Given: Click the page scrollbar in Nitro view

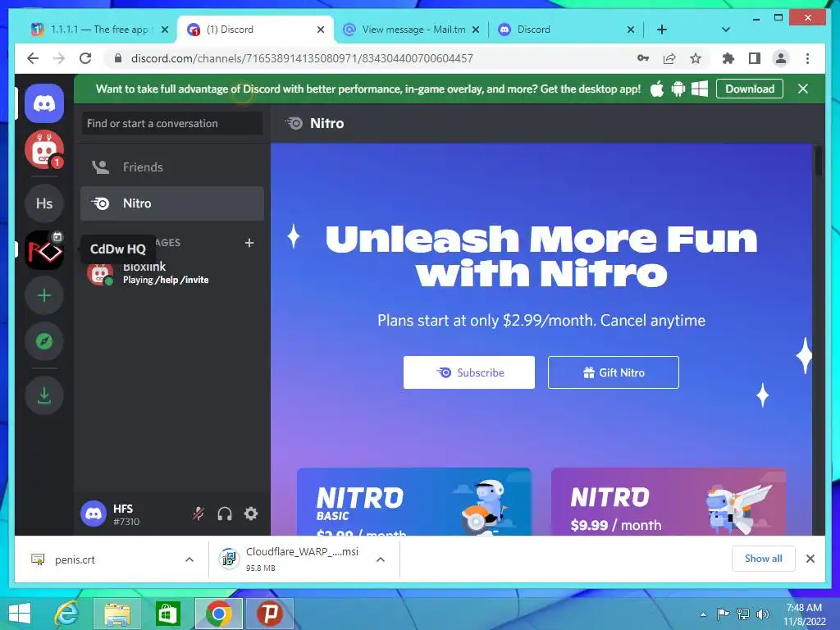Looking at the screenshot, I should pos(818,162).
